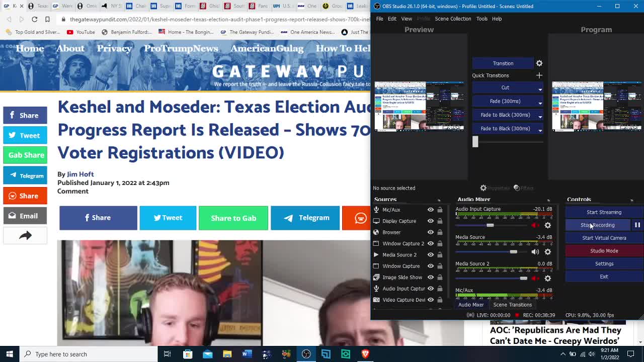644x362 pixels.
Task: Open the Edit menu in OBS
Action: point(392,19)
